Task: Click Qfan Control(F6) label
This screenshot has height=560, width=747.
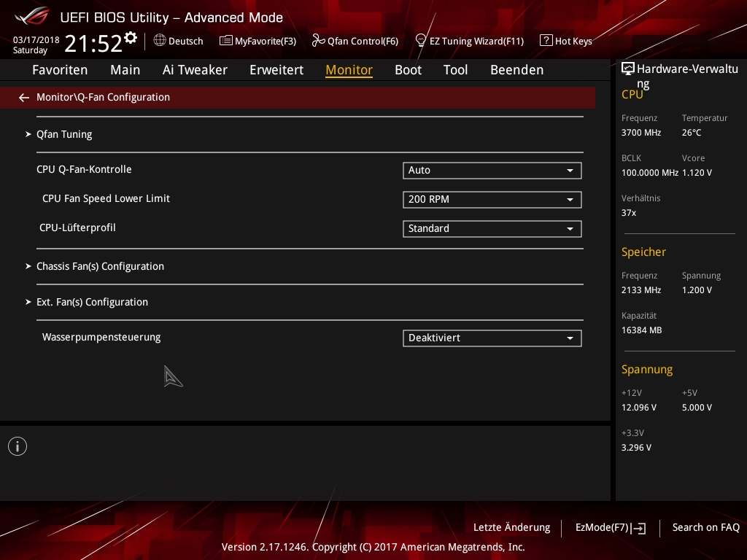Action: click(x=363, y=41)
